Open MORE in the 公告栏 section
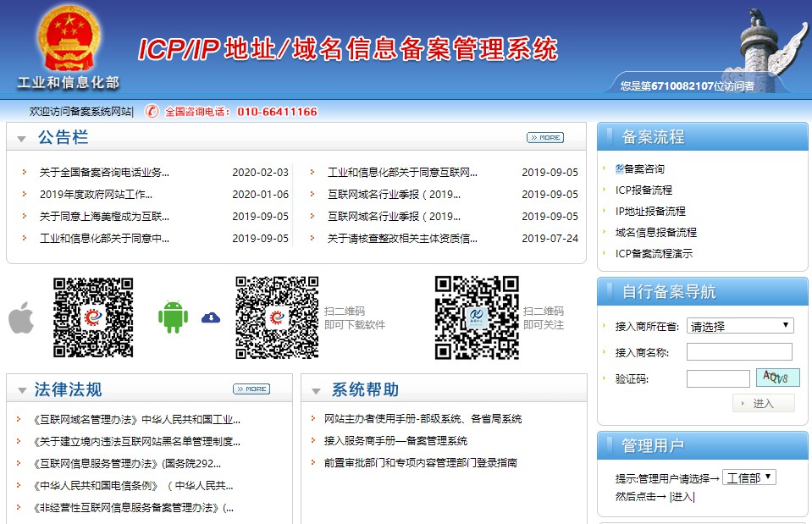 [544, 137]
